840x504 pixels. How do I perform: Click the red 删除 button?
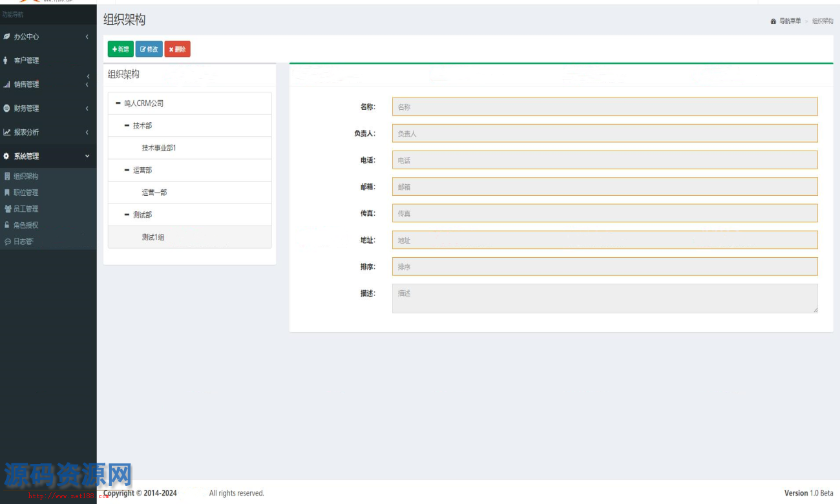point(177,49)
